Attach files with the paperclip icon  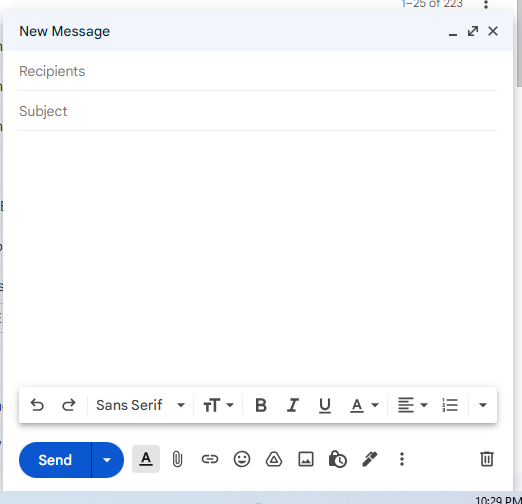[177, 459]
